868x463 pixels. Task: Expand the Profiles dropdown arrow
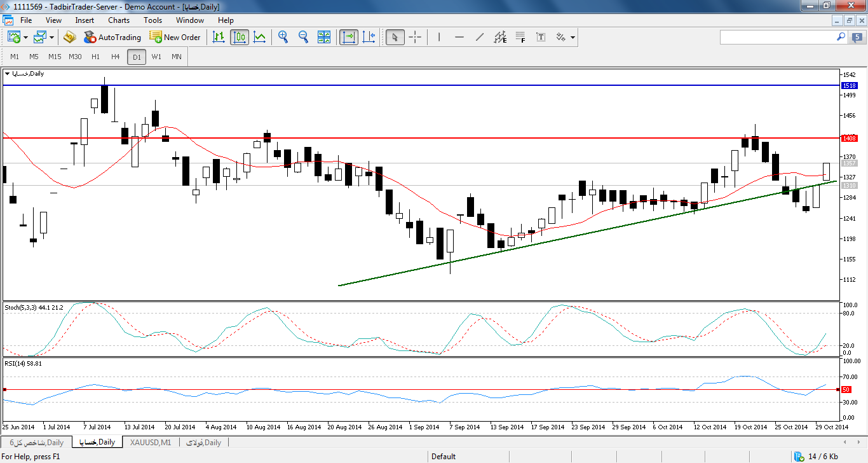(x=52, y=38)
